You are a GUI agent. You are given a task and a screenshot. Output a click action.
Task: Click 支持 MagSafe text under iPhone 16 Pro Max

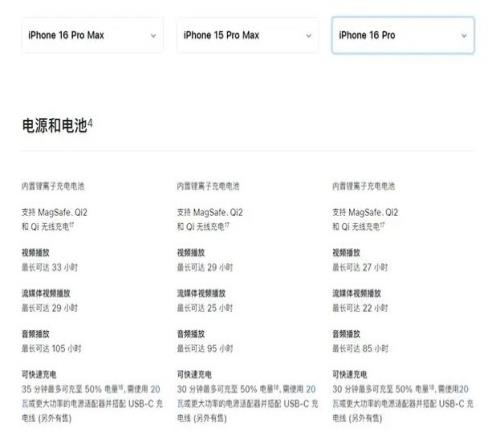point(55,219)
